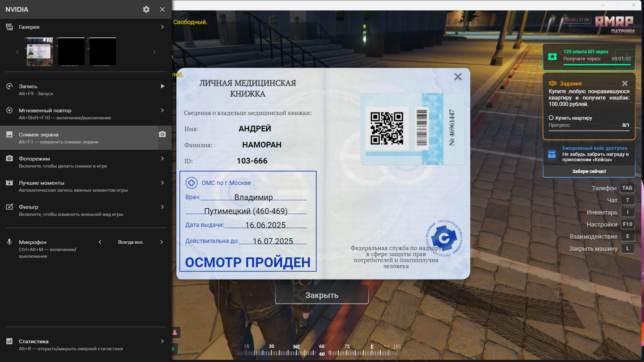Click the ID value 103-666
This screenshot has width=644, height=362.
(x=252, y=161)
